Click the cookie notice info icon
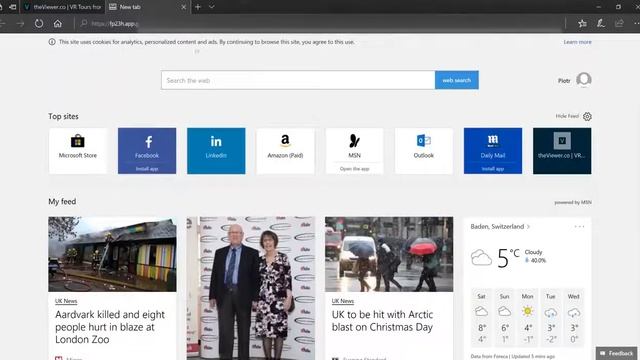This screenshot has height=360, width=640. [52, 42]
